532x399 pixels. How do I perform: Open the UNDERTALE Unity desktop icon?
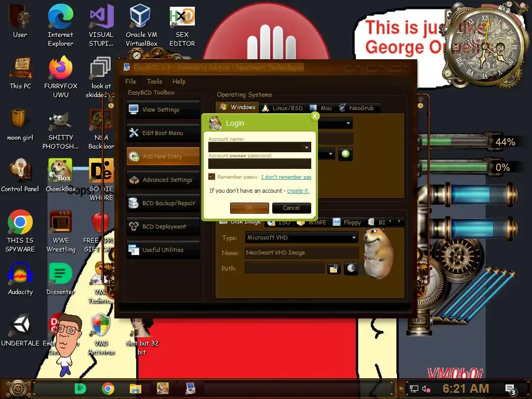click(x=20, y=330)
